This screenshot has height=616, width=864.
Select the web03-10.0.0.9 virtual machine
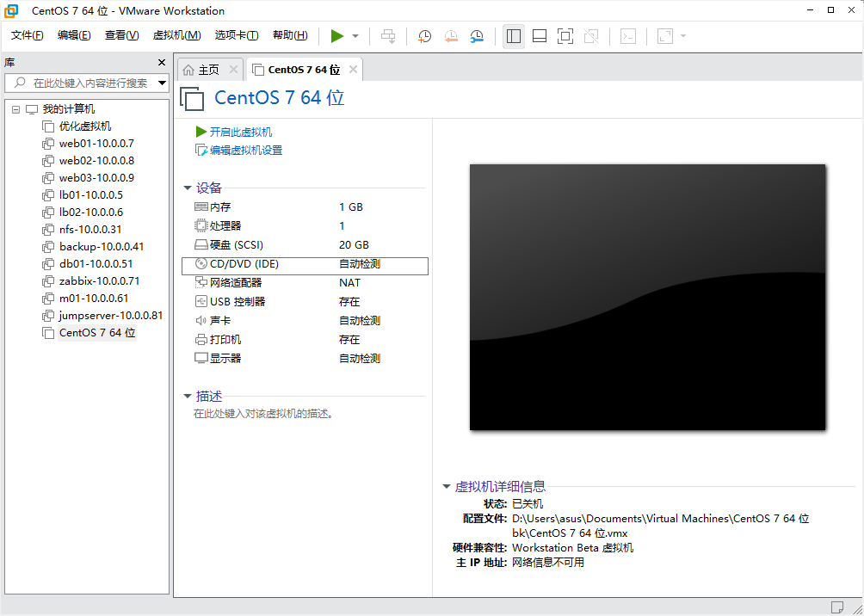(96, 177)
